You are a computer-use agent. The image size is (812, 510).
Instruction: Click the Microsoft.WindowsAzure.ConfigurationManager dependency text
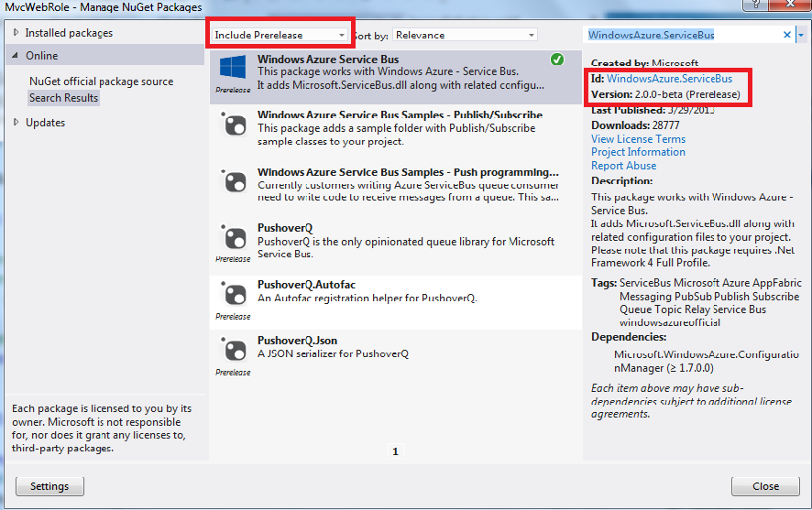[707, 361]
